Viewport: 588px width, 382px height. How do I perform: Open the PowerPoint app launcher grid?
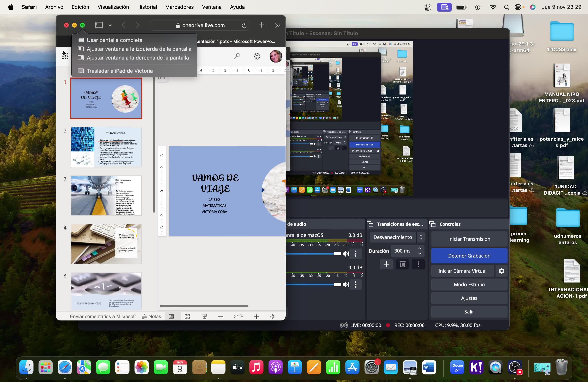65,56
